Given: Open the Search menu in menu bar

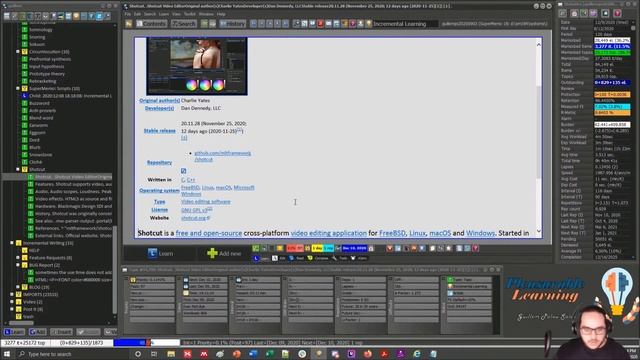Looking at the screenshot, I should tap(150, 14).
